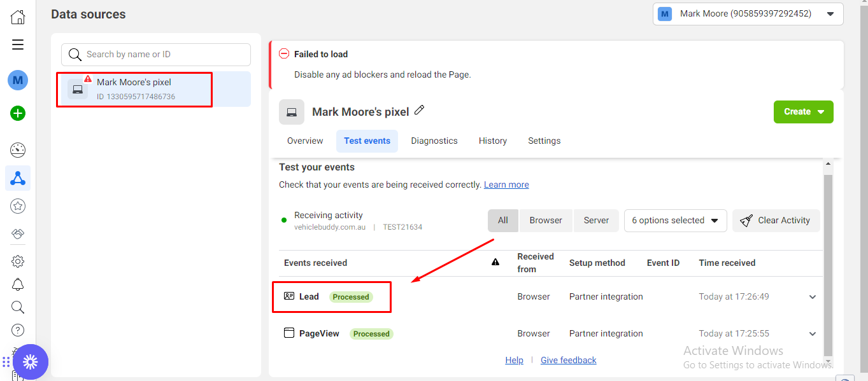Image resolution: width=868 pixels, height=381 pixels.
Task: Click the pencil edit pixel name icon
Action: [419, 110]
